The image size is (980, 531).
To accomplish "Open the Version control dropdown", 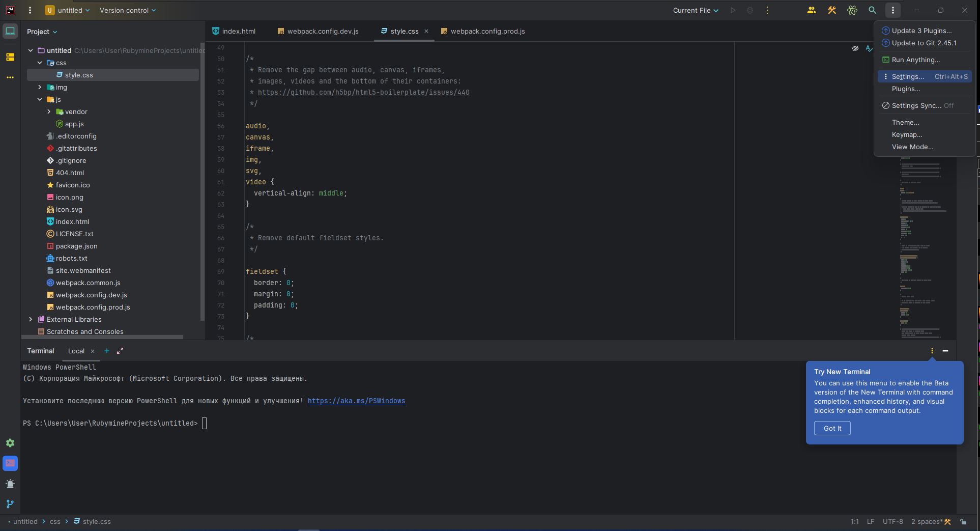I will point(128,10).
